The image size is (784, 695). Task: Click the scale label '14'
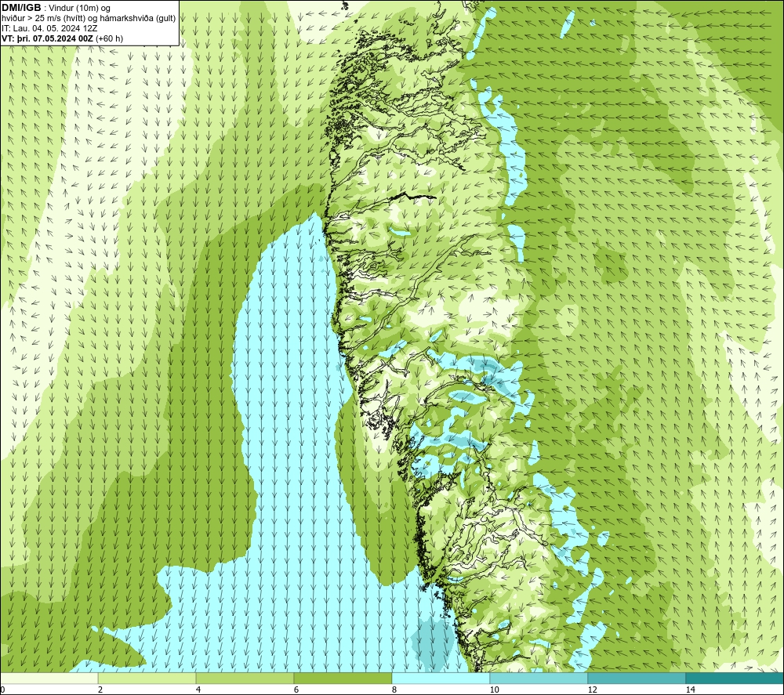691,690
